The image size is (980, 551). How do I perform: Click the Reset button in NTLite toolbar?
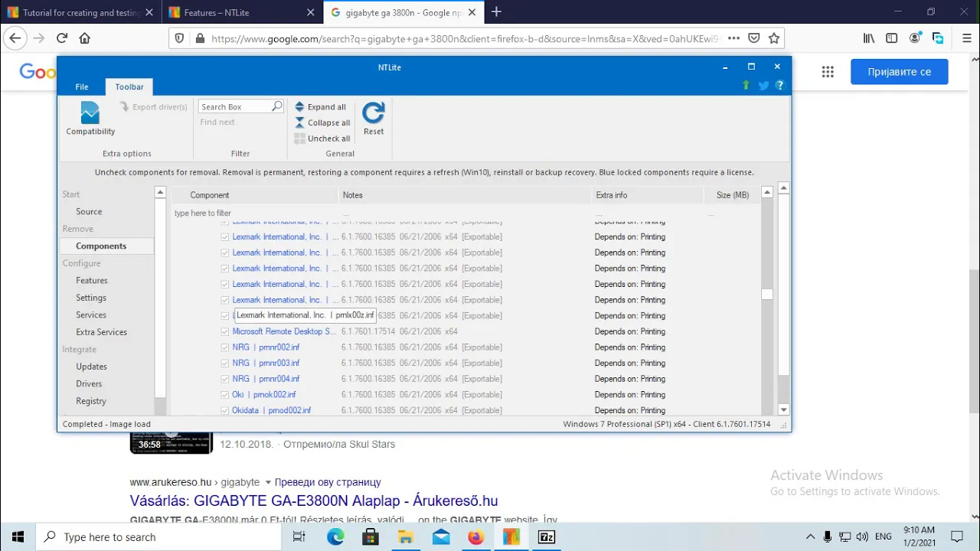[374, 119]
